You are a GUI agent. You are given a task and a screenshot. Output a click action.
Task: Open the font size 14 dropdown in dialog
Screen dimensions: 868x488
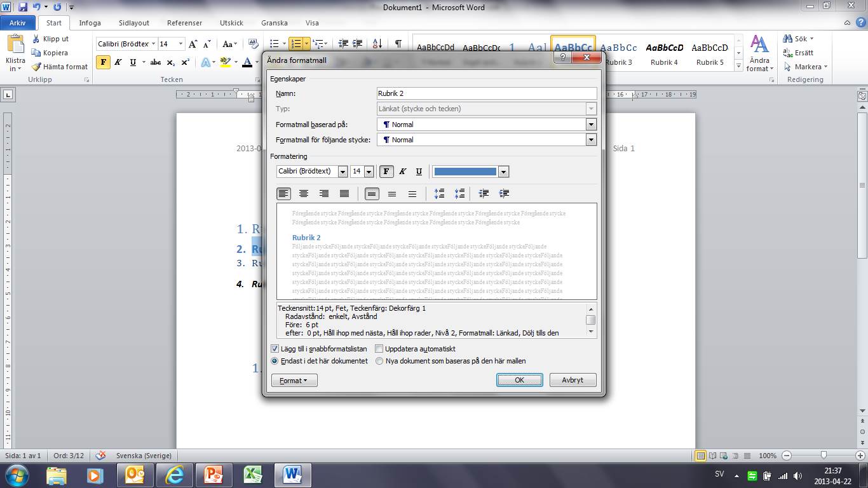[x=369, y=172]
